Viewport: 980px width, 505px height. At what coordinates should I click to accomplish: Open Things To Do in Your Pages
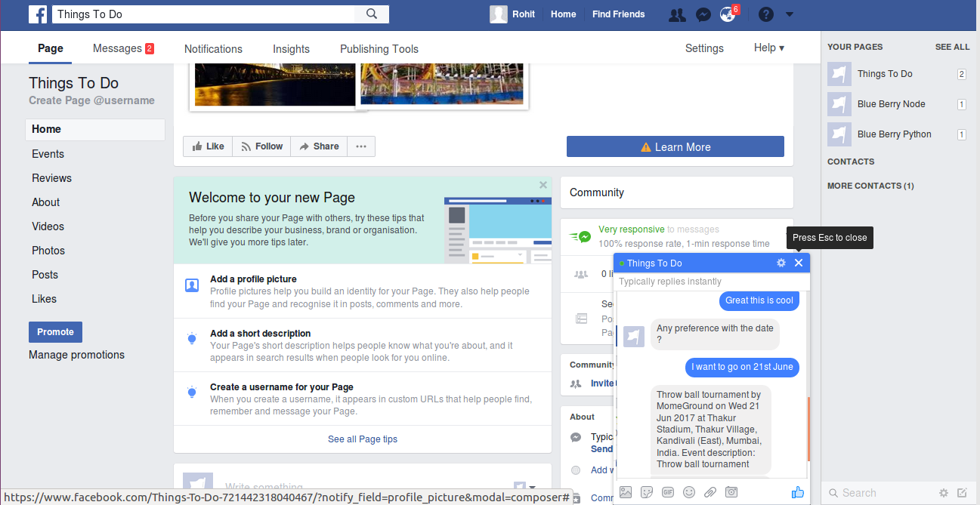point(897,74)
